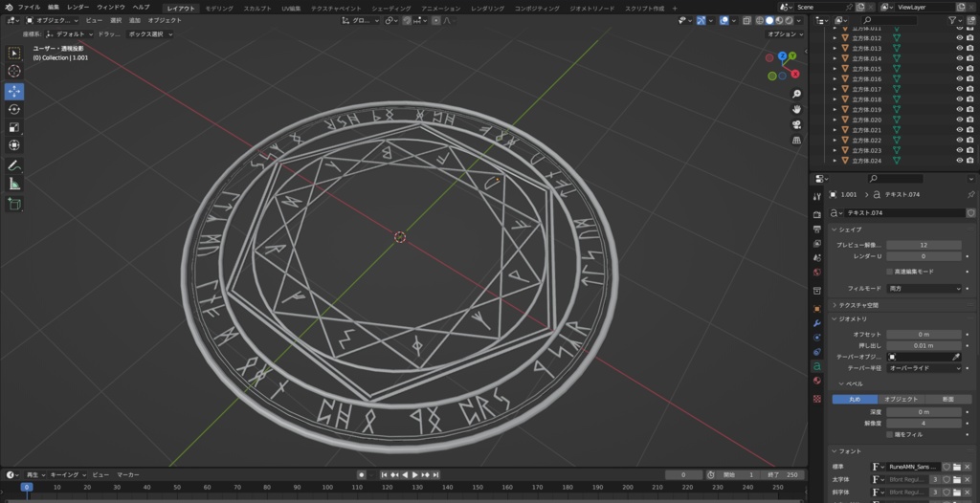Click the Blender logo menu icon
Viewport: 980px width, 503px height.
tap(9, 8)
